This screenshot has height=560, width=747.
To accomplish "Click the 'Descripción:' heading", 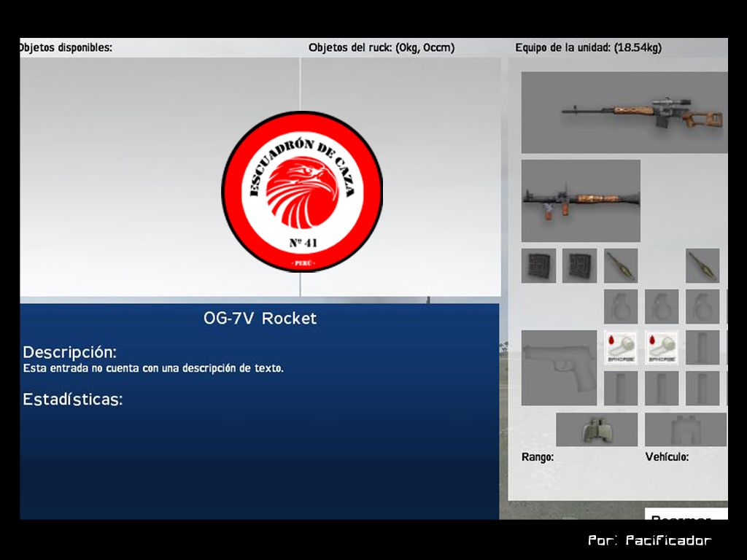I will tap(70, 352).
